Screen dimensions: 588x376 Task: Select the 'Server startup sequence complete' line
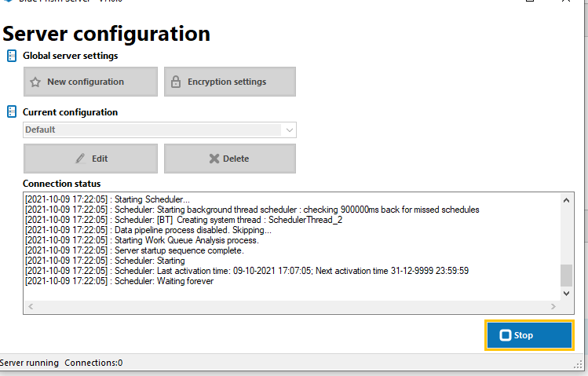tap(134, 250)
